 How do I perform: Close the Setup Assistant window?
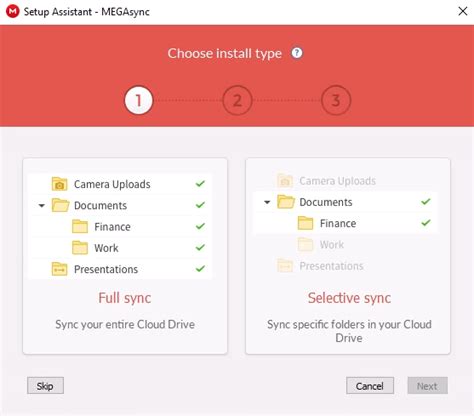tap(462, 11)
